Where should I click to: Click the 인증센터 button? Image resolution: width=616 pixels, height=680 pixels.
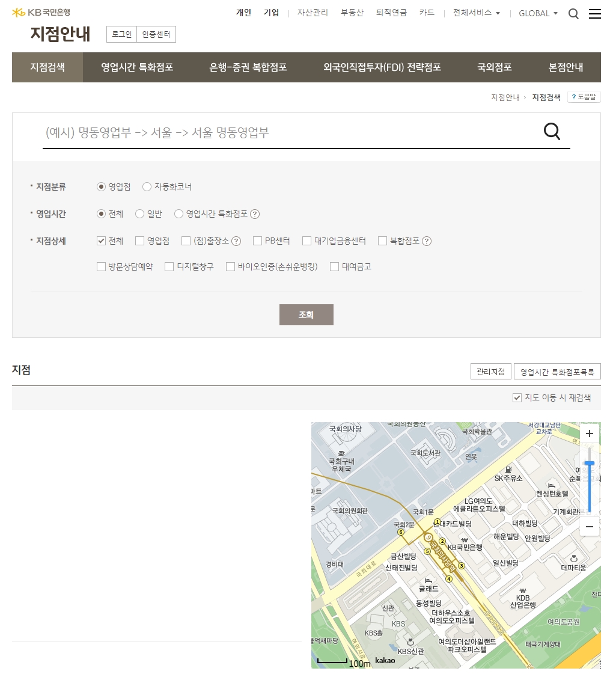click(156, 35)
